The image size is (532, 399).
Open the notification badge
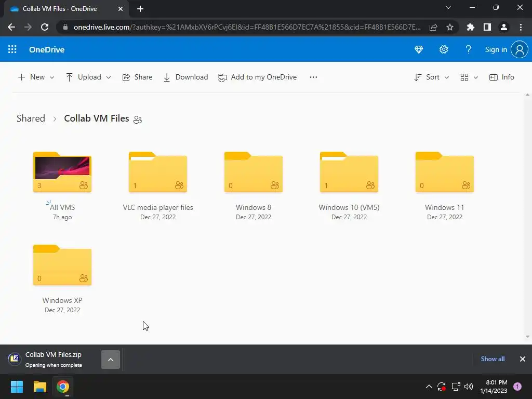click(x=517, y=387)
